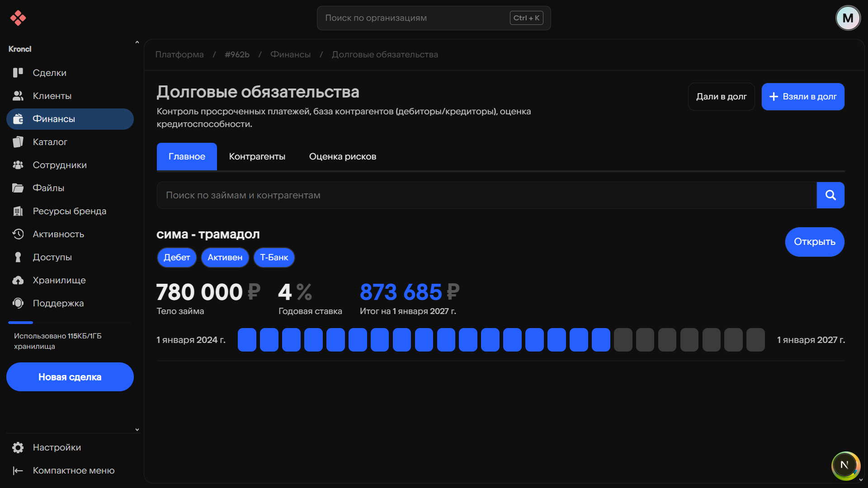The width and height of the screenshot is (868, 488).
Task: Click Финансы in the breadcrumb
Action: pyautogui.click(x=290, y=54)
